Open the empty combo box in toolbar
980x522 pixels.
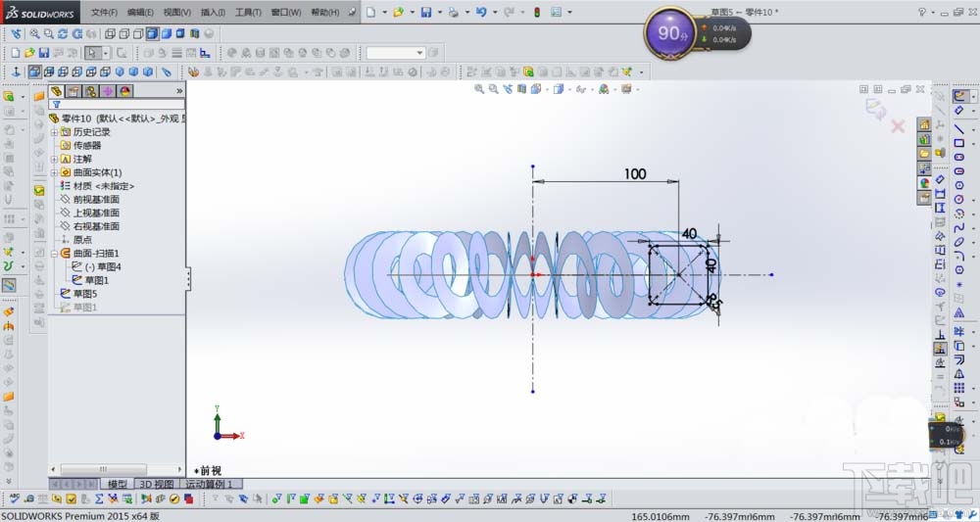[395, 53]
